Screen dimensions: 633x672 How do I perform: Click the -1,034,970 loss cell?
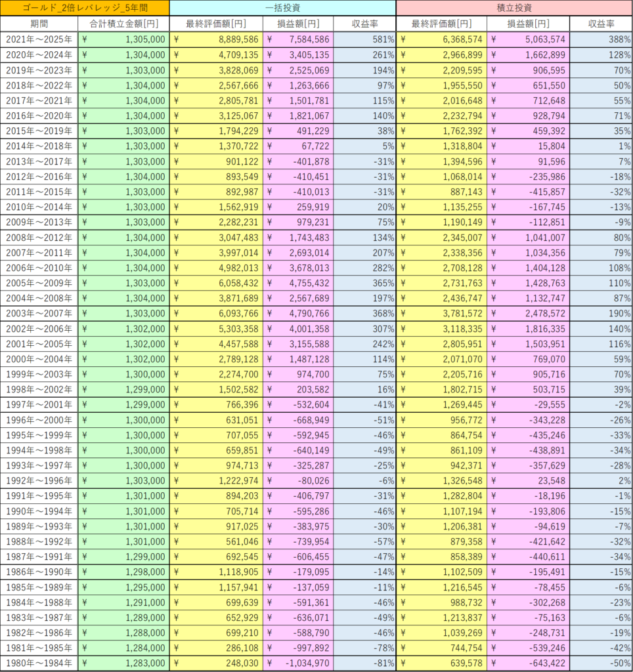(298, 663)
